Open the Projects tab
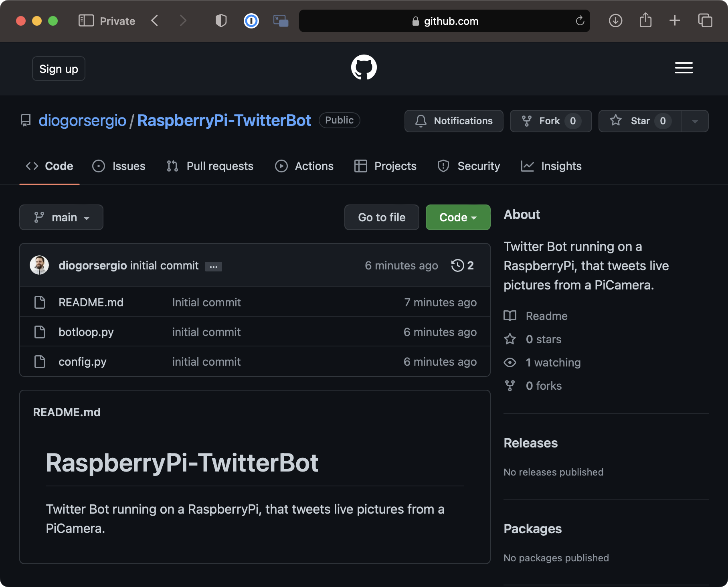The width and height of the screenshot is (728, 587). click(385, 166)
